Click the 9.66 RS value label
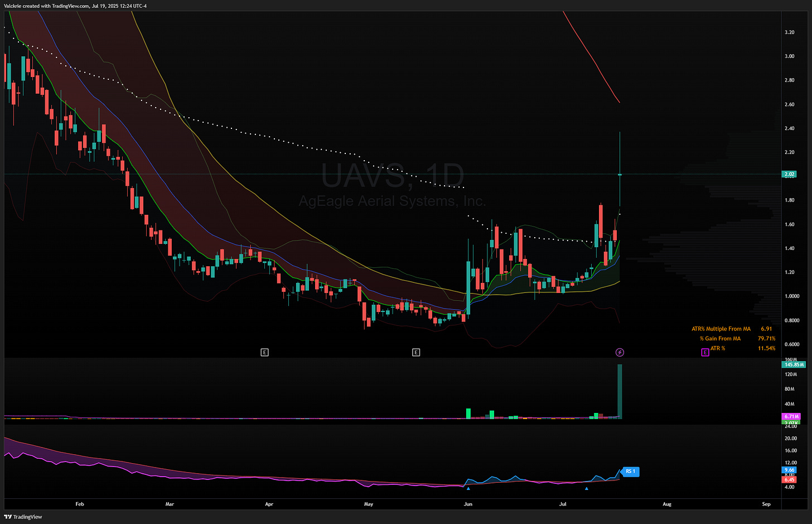 pos(790,470)
